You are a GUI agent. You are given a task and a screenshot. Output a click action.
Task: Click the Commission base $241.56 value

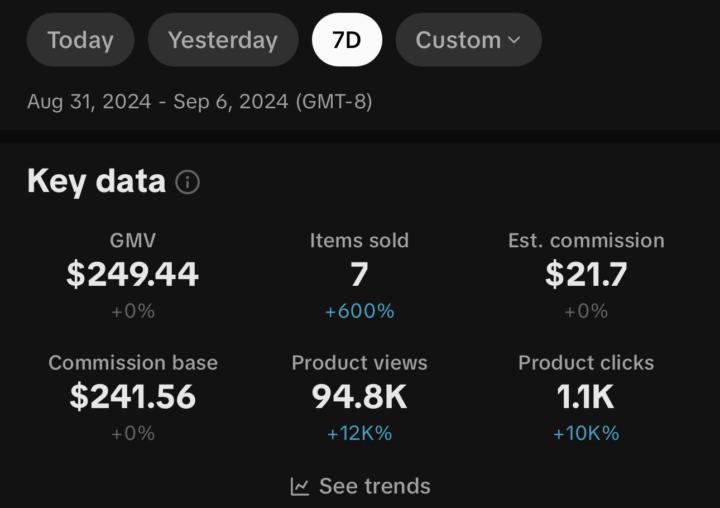[x=133, y=397]
